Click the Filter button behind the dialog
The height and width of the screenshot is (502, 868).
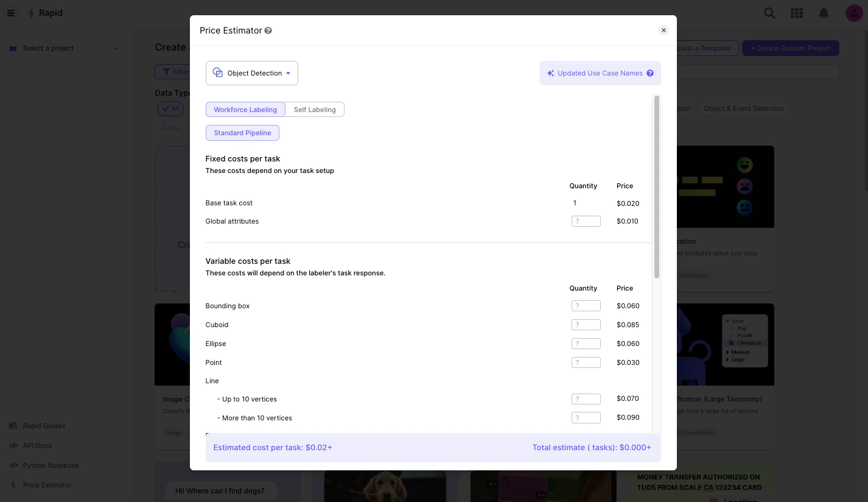(172, 72)
